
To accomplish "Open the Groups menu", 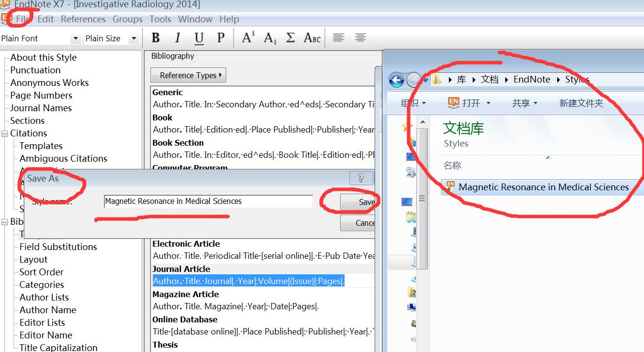I will point(128,19).
